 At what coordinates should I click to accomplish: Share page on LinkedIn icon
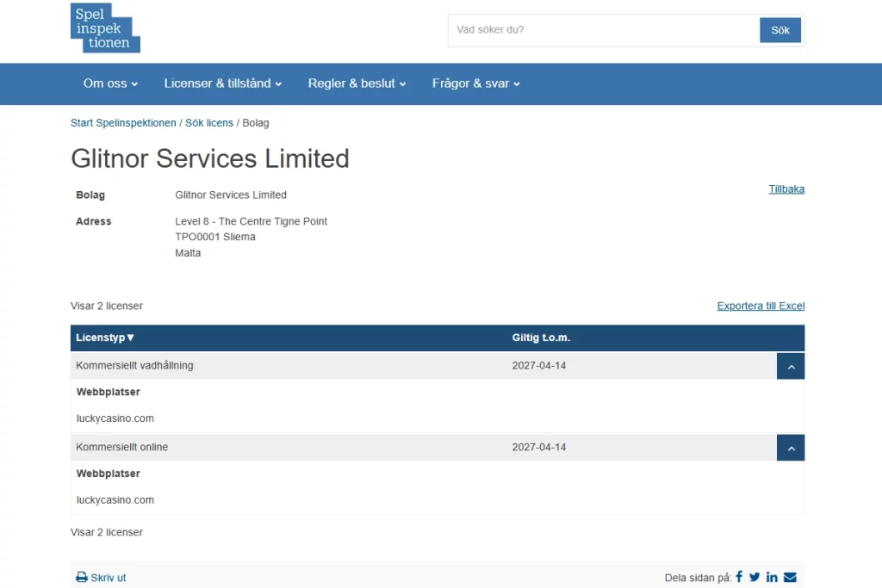pos(772,577)
